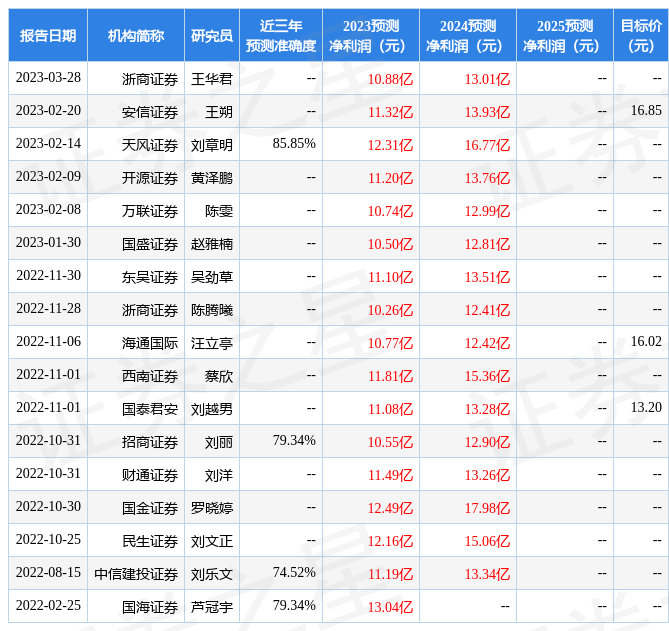Click the 报告日期 column header
The image size is (669, 631).
tap(48, 35)
